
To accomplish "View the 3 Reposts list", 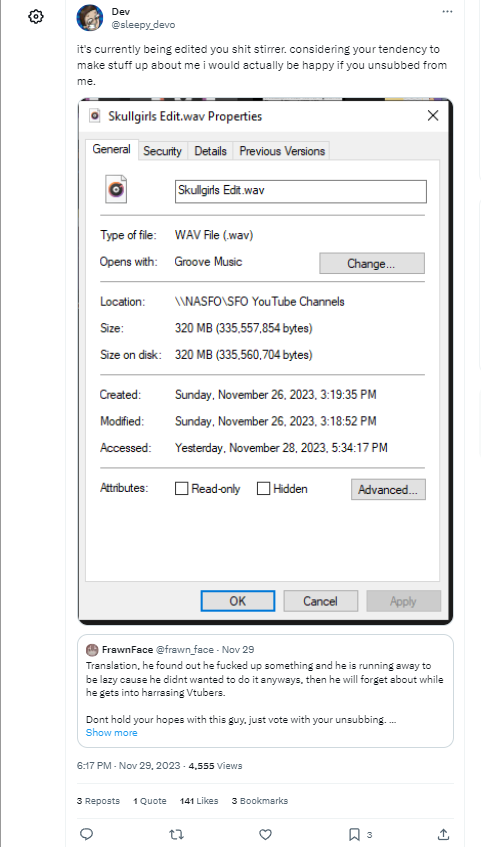I will pyautogui.click(x=98, y=801).
